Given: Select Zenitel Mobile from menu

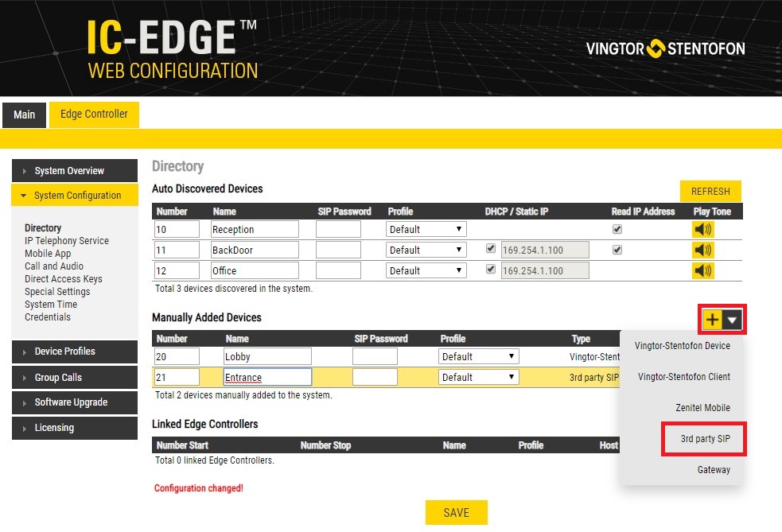Looking at the screenshot, I should coord(702,407).
